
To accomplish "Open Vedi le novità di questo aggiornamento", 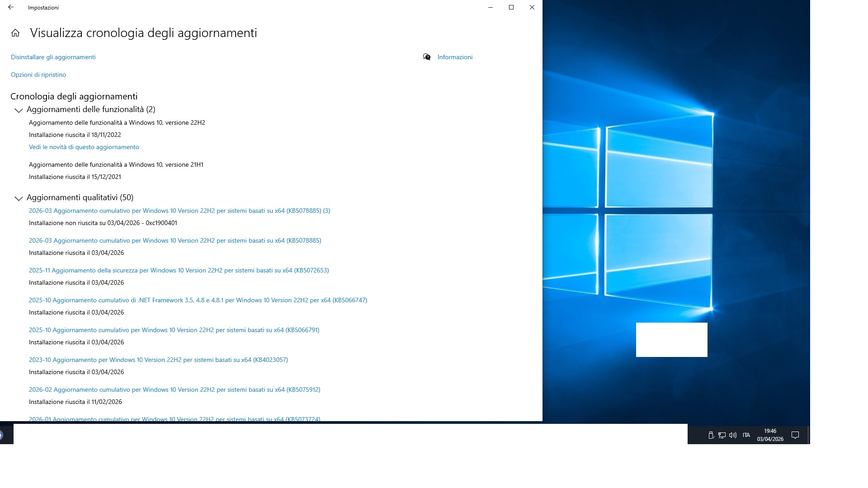I will pos(84,147).
